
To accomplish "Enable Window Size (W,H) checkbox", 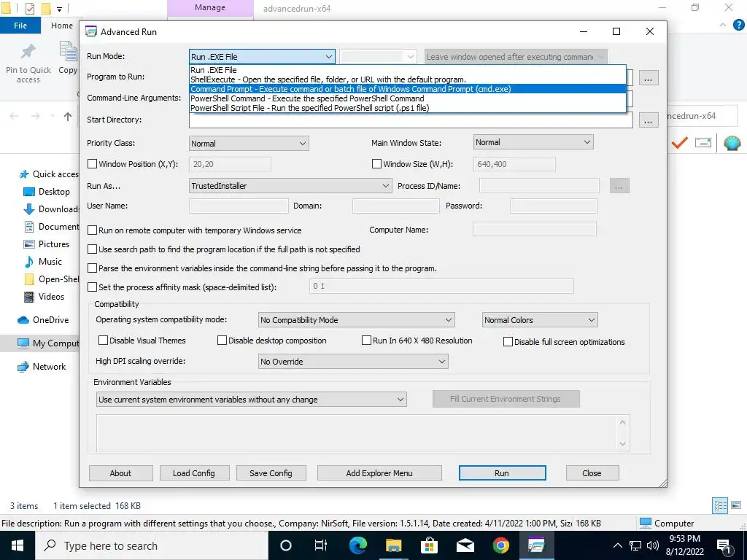I will click(x=377, y=164).
